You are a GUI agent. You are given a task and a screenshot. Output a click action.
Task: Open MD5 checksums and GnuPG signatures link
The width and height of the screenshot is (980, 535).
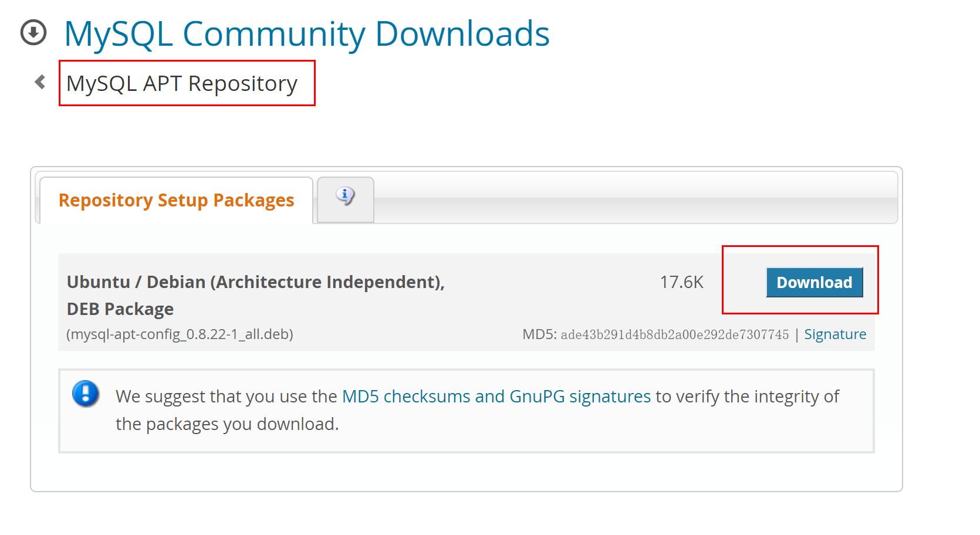pos(496,397)
